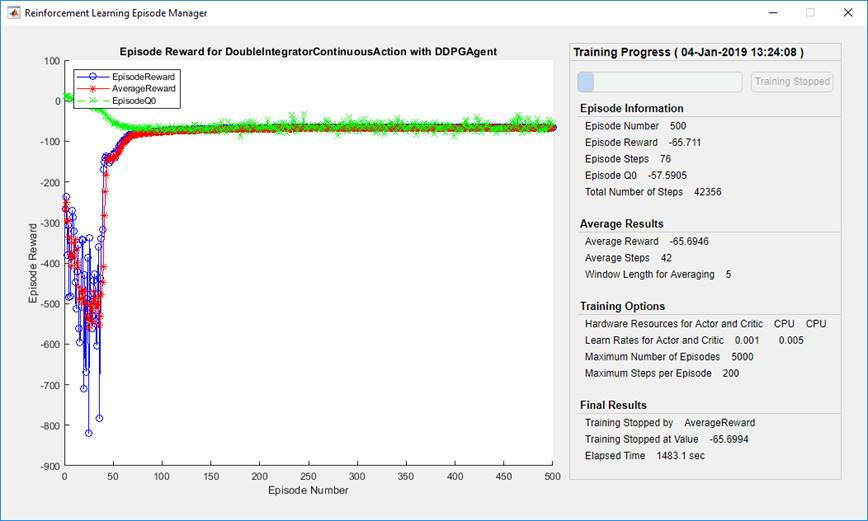Click the Training Stopped button

tap(792, 82)
